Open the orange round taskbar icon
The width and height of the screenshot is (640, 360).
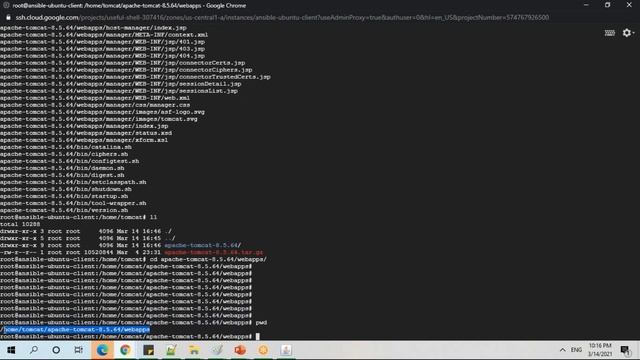click(263, 350)
